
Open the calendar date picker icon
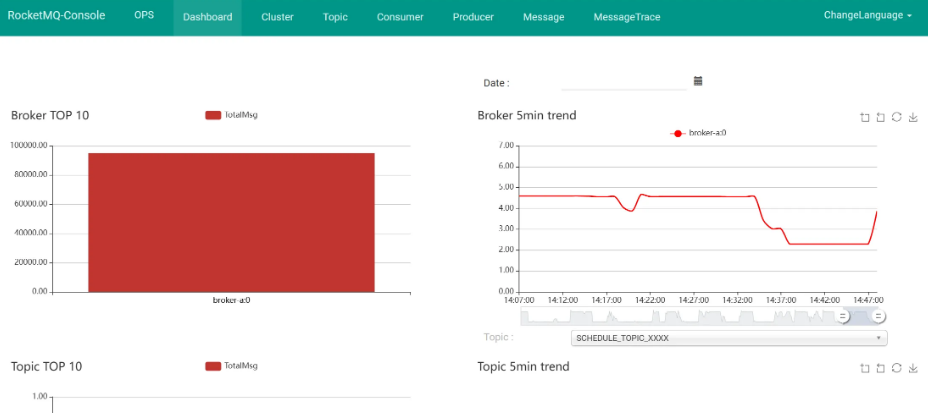point(698,82)
